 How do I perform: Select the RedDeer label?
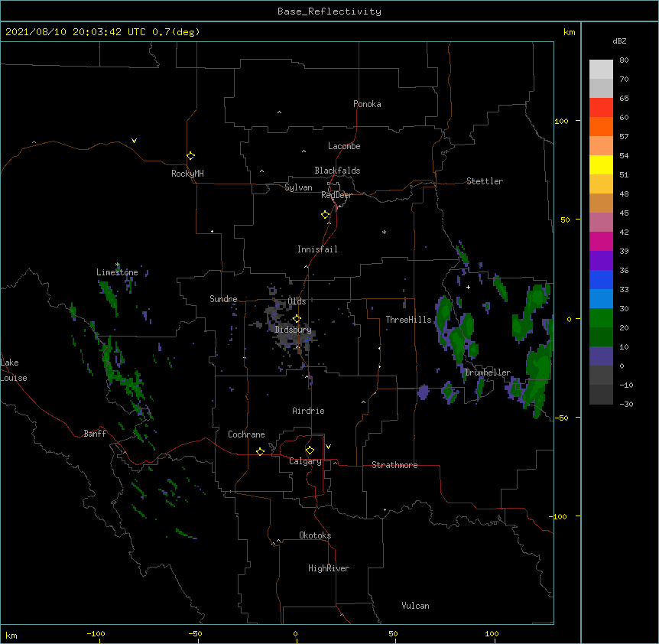[336, 195]
